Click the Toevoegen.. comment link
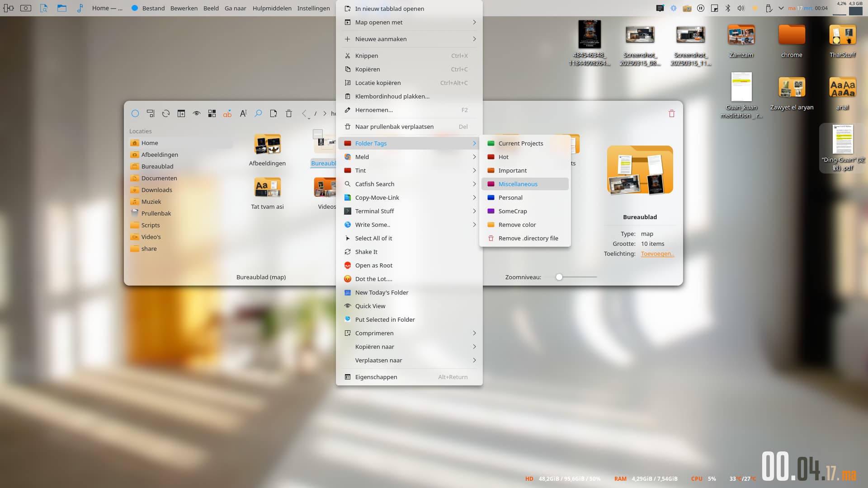Image resolution: width=868 pixels, height=488 pixels. 657,254
